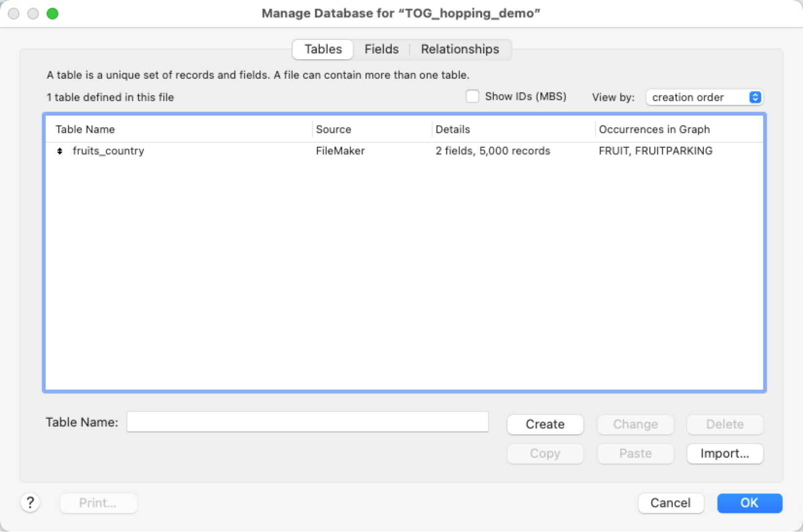
Task: Click the Details column header
Action: (x=453, y=130)
